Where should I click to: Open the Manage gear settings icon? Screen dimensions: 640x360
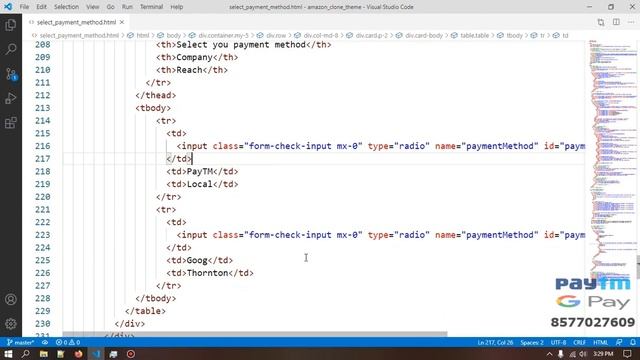pos(11,324)
